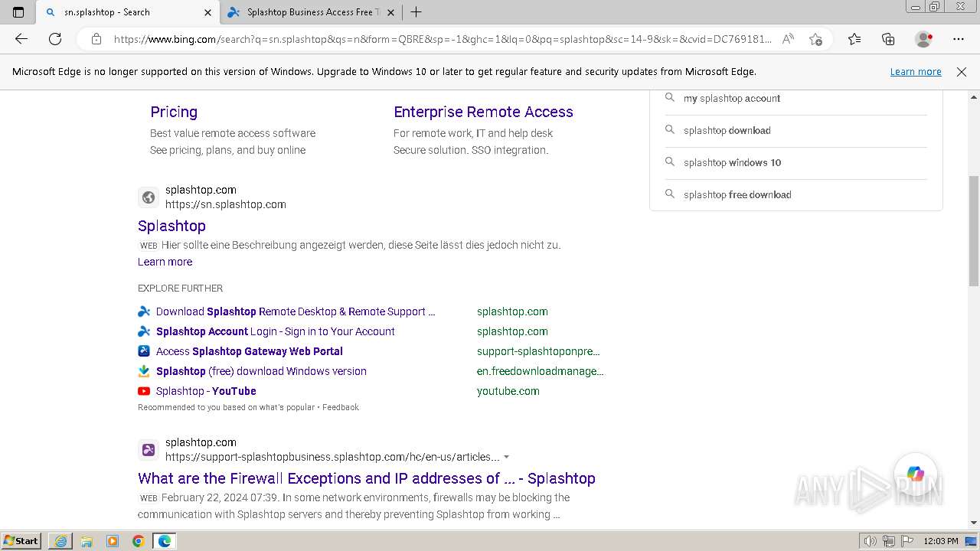980x551 pixels.
Task: Click the volume icon in system tray
Action: tap(871, 541)
